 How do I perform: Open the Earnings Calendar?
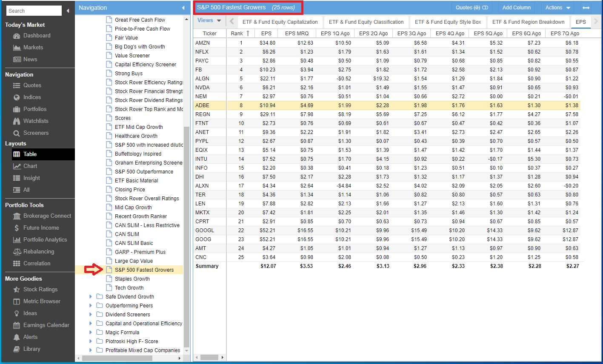tap(41, 325)
